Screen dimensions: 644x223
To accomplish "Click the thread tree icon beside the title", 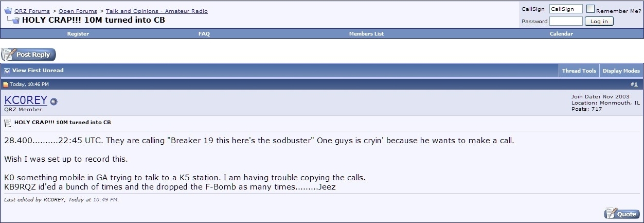I will click(13, 21).
